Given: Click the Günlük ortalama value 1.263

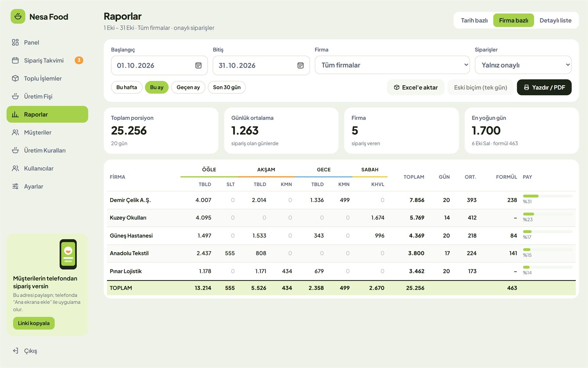Looking at the screenshot, I should point(245,131).
